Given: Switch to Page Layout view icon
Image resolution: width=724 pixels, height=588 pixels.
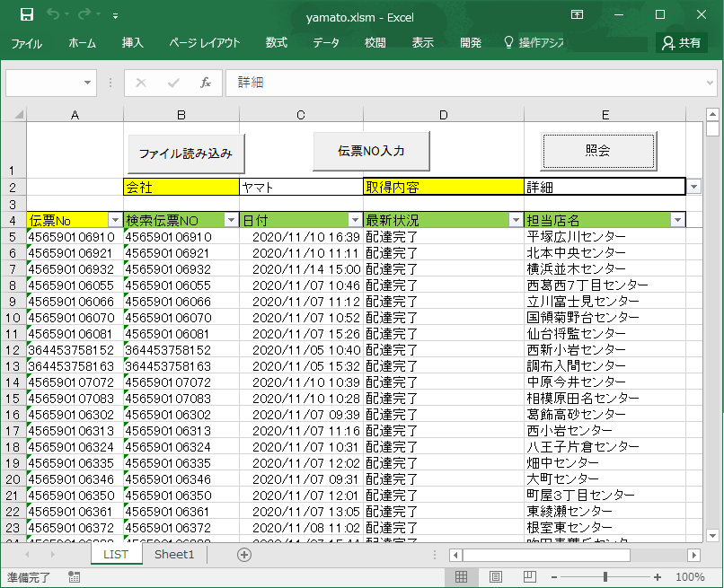Looking at the screenshot, I should (x=496, y=577).
